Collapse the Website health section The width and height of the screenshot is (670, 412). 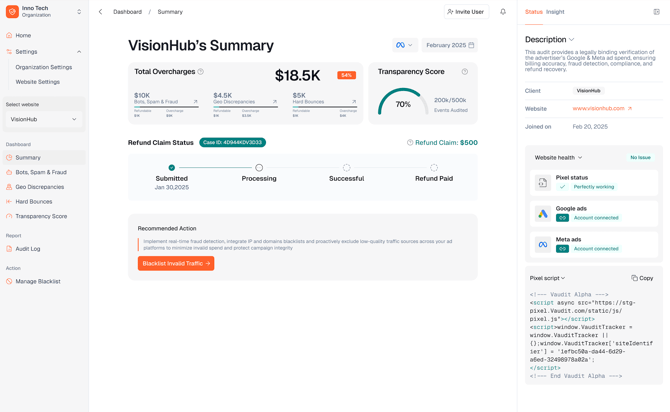(x=580, y=158)
